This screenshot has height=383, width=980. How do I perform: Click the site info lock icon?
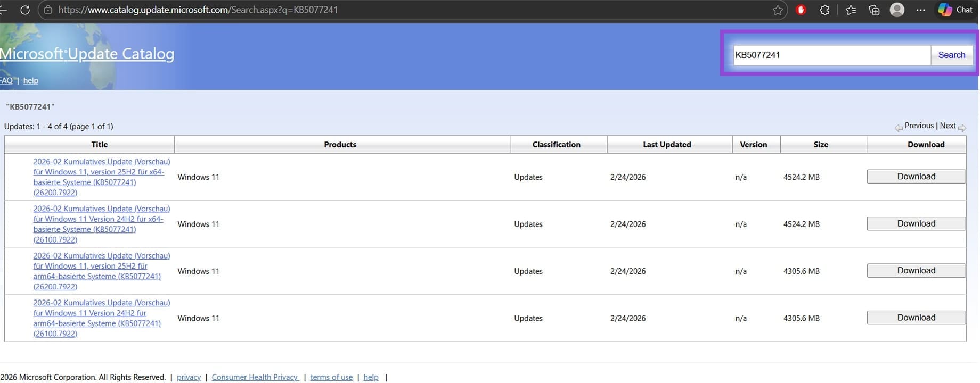point(48,10)
